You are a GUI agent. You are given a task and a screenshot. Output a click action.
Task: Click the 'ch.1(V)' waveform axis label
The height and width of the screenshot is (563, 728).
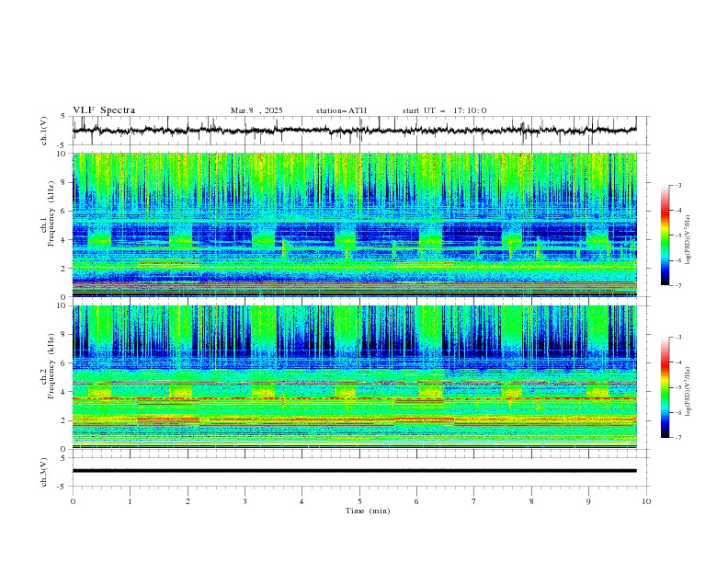[44, 131]
